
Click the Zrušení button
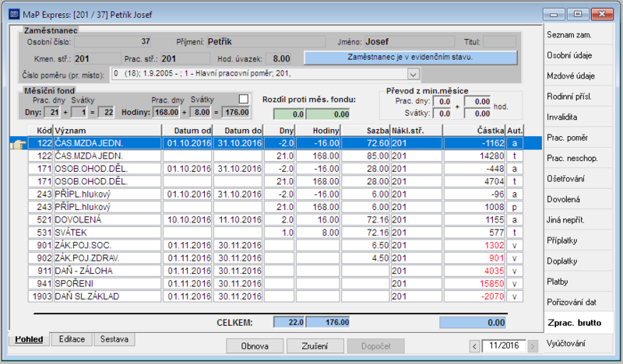tap(315, 346)
